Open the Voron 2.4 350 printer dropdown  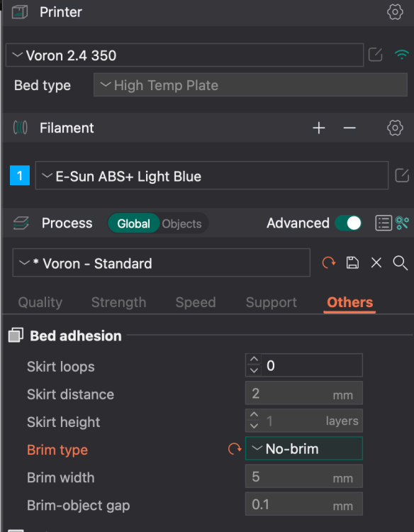tap(185, 55)
